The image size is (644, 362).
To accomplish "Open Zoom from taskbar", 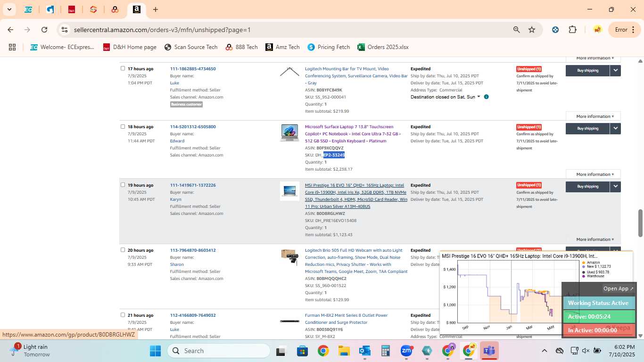I will [406, 351].
